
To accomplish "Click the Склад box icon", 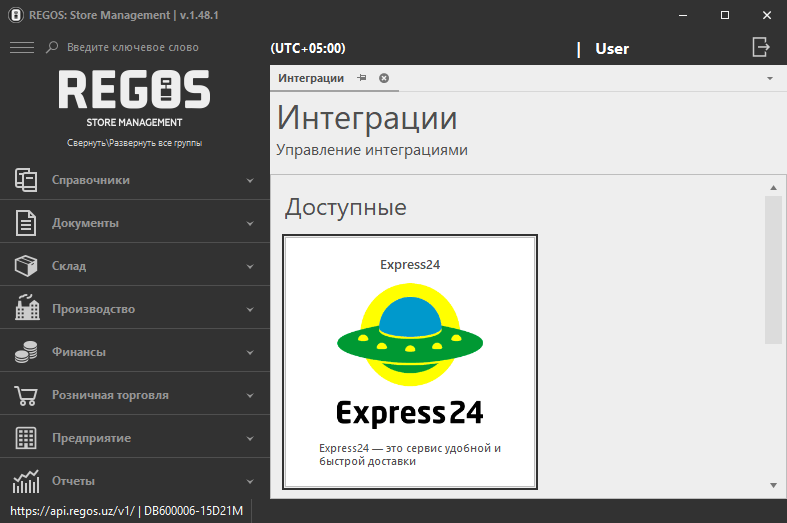I will 26,266.
